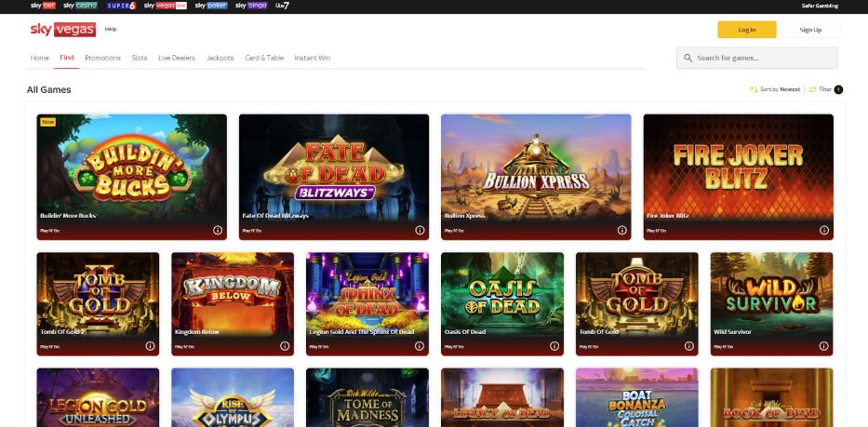Open the Jackpots tab
Viewport: 868px width, 427px height.
tap(220, 58)
